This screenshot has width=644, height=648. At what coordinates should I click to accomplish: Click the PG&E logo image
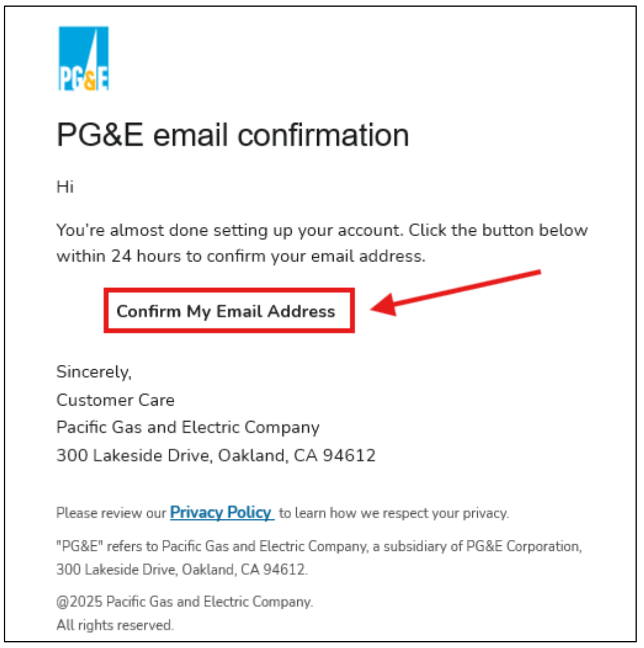tap(83, 58)
